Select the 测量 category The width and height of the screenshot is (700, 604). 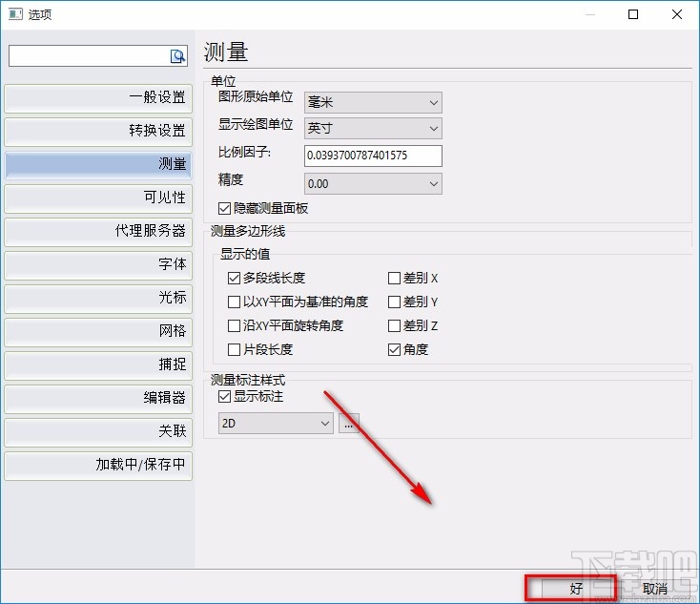pyautogui.click(x=98, y=165)
